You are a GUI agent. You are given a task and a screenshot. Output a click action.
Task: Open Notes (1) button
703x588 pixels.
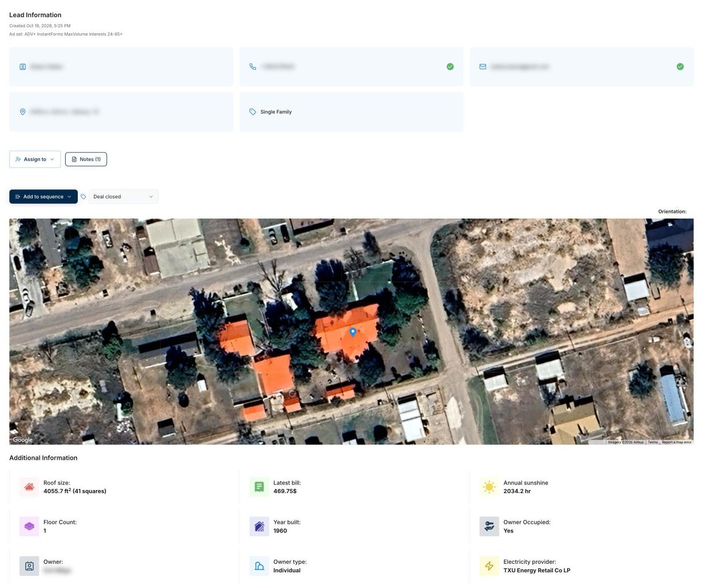86,159
